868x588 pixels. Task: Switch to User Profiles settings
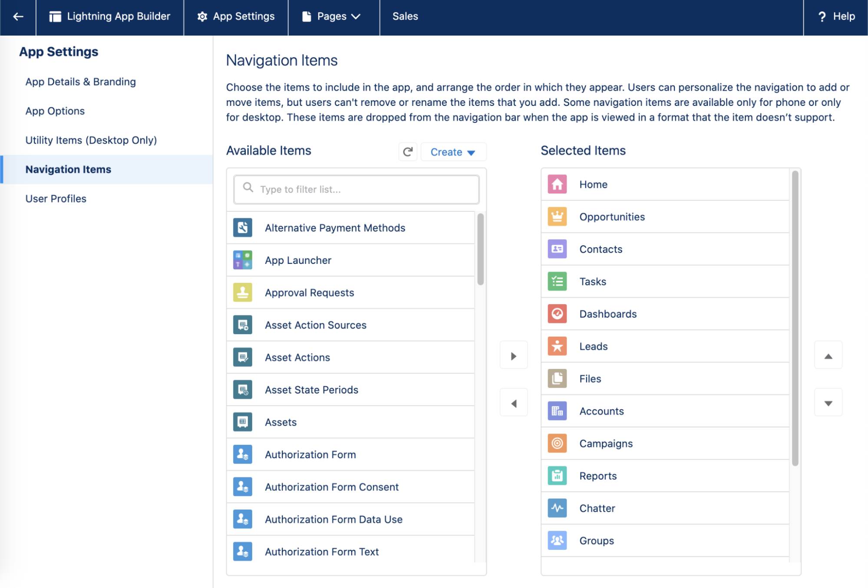(56, 198)
